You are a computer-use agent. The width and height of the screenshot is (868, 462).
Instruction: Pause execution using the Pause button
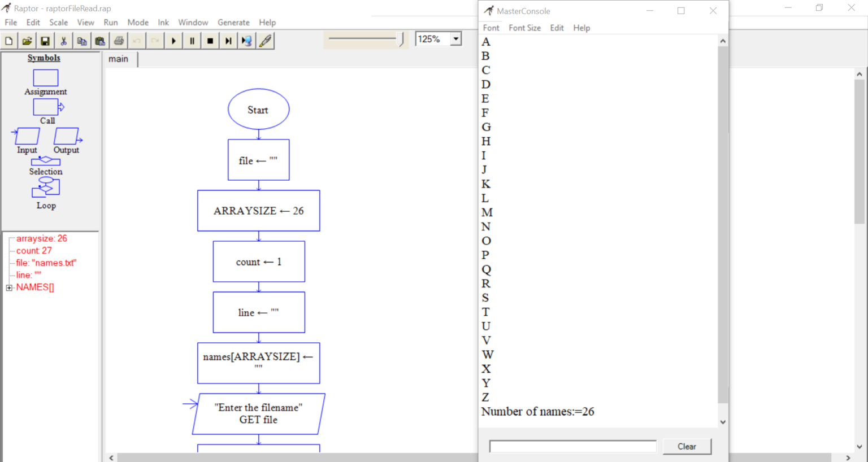pos(192,41)
